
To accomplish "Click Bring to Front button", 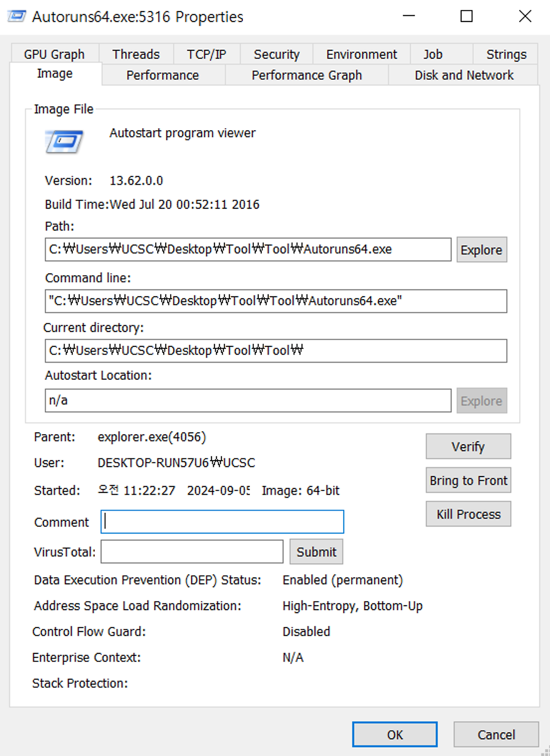I will click(468, 480).
